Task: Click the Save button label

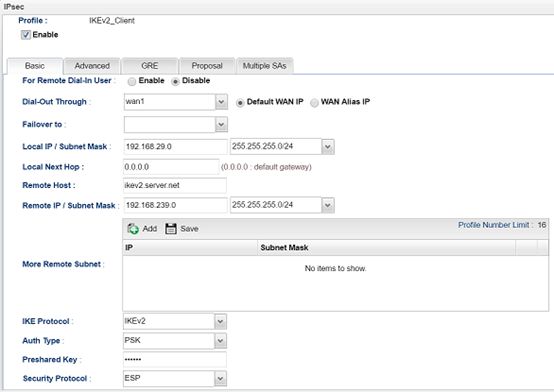Action: (189, 229)
